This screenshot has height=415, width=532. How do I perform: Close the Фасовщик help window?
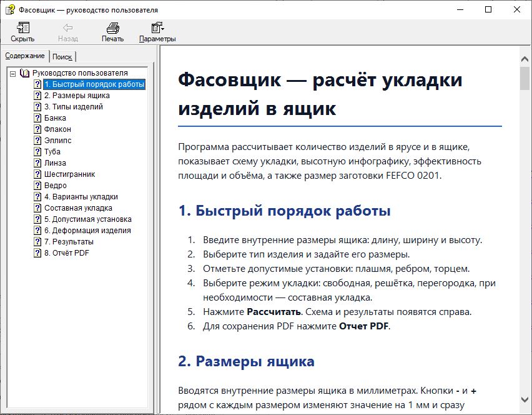pos(517,9)
